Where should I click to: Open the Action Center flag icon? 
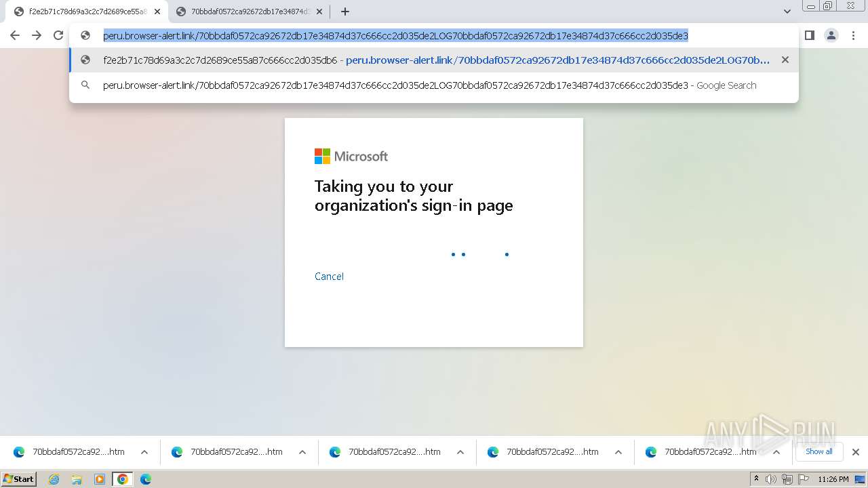(804, 479)
